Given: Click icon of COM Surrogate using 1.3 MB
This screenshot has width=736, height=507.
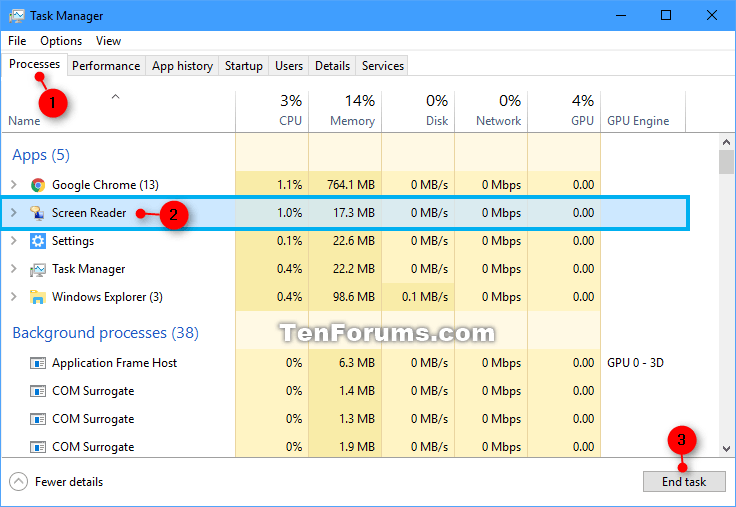Looking at the screenshot, I should [38, 419].
